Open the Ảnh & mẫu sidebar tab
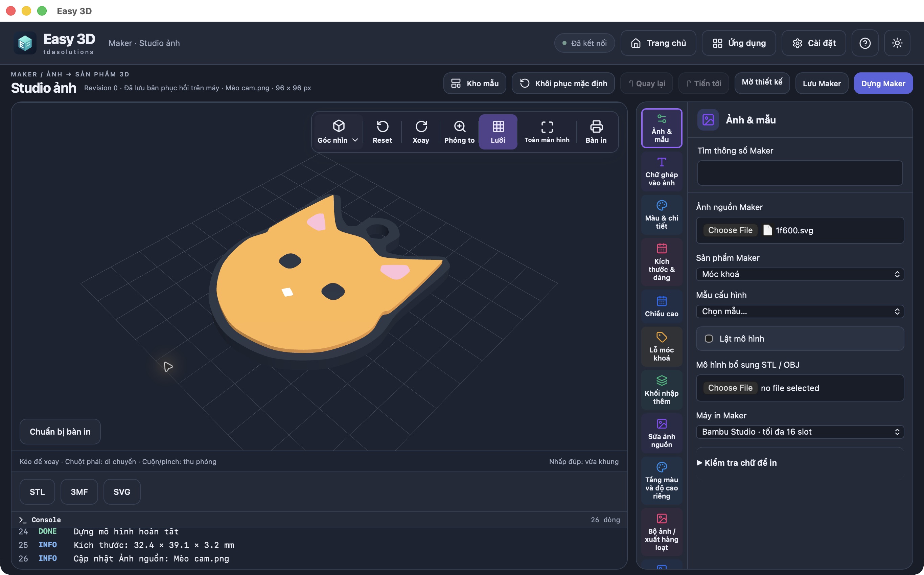Viewport: 924px width, 575px height. coord(662,128)
